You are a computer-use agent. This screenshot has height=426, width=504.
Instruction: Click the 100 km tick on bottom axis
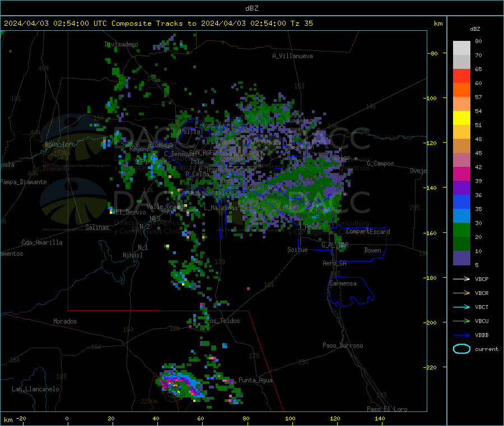(x=290, y=418)
